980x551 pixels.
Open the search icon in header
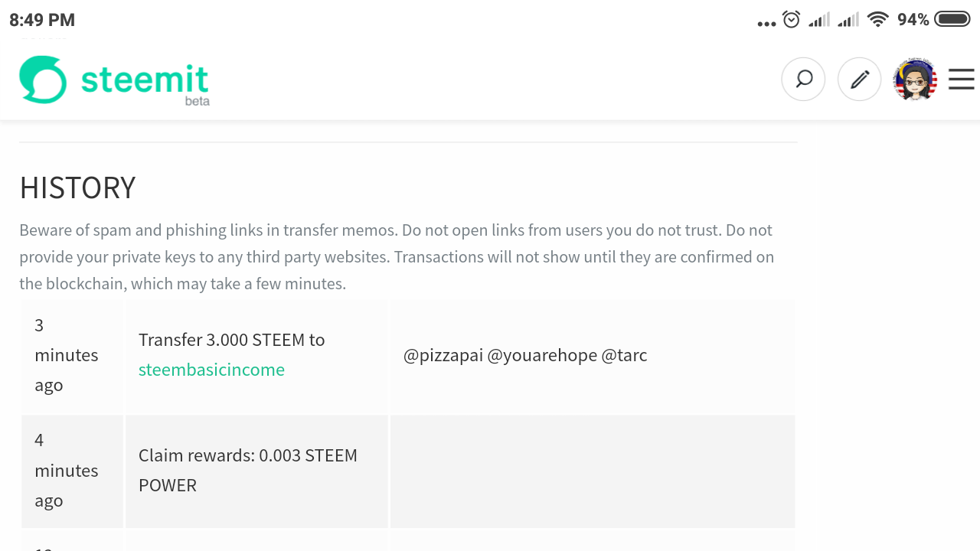(803, 79)
